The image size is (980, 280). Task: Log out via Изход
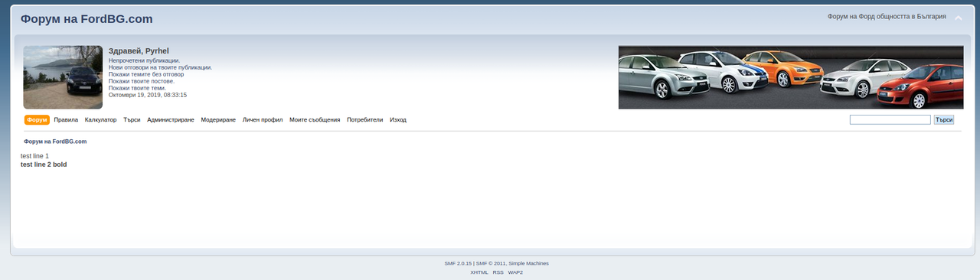coord(398,120)
